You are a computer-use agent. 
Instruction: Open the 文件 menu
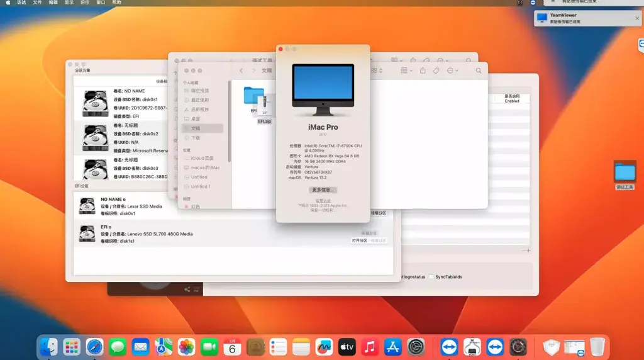click(37, 3)
